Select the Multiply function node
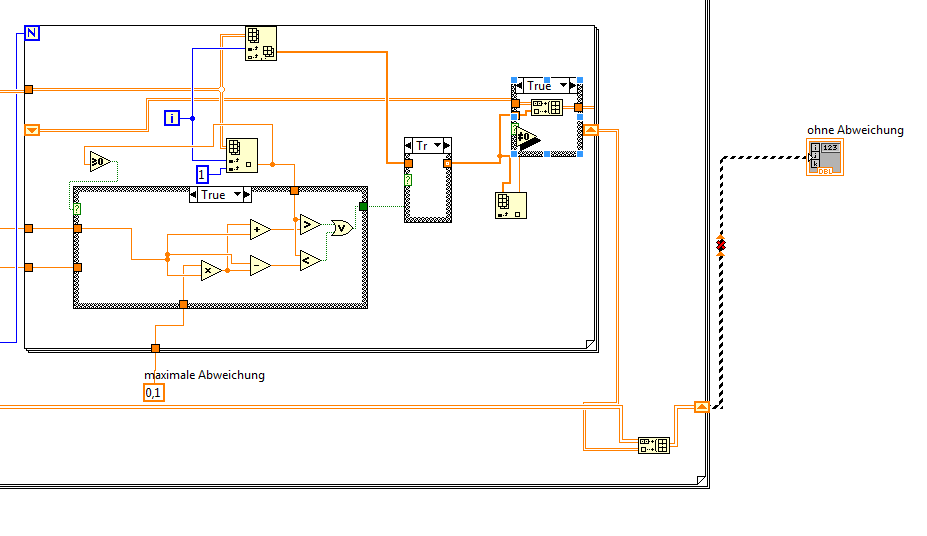 tap(211, 270)
